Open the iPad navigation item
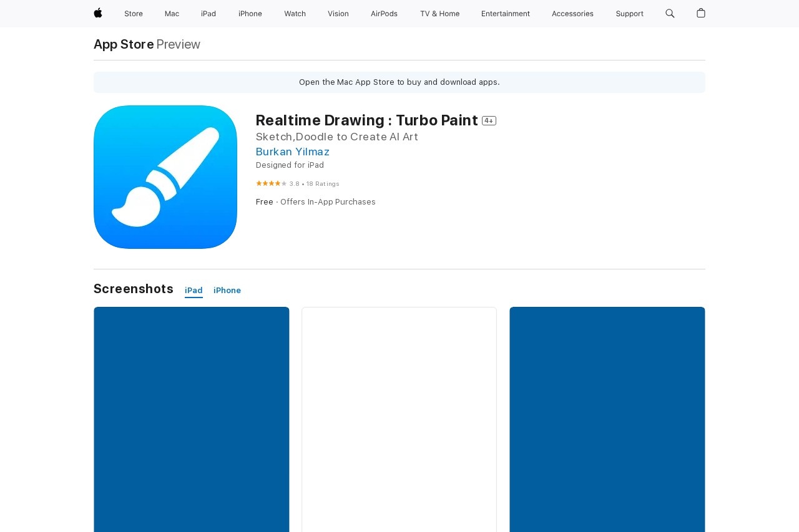This screenshot has width=799, height=532. (x=208, y=14)
